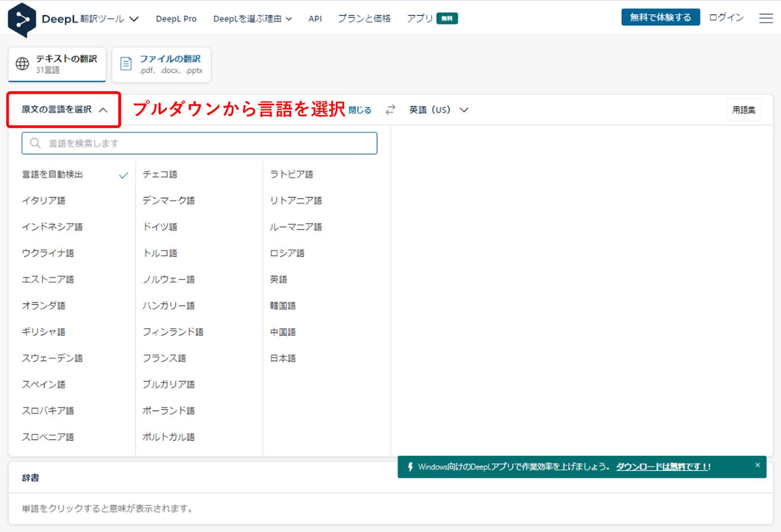Select ノルウェー語 from the list
Screen dimensions: 781x532
168,280
